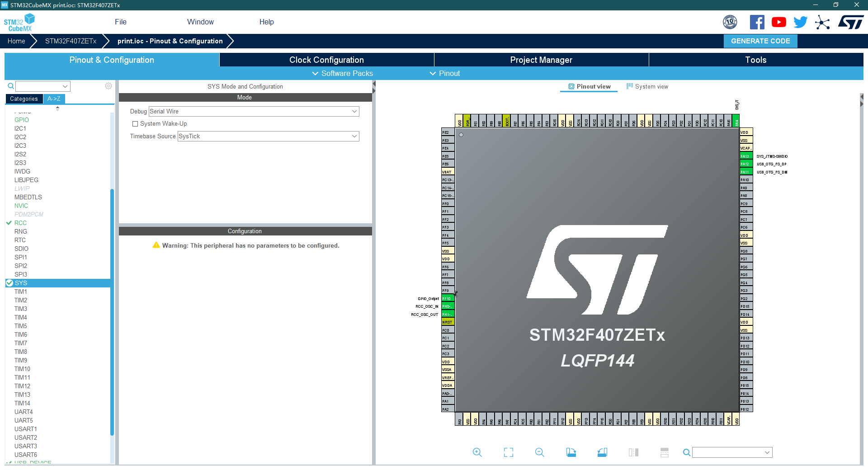The height and width of the screenshot is (470, 868).
Task: Expand the Software Packs menu
Action: 343,73
